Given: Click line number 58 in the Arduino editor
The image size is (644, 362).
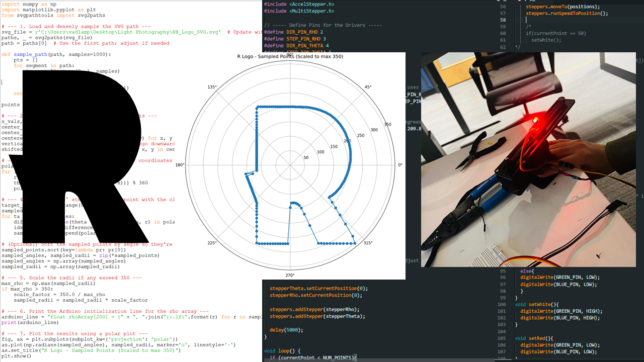Looking at the screenshot, I should click(x=503, y=20).
